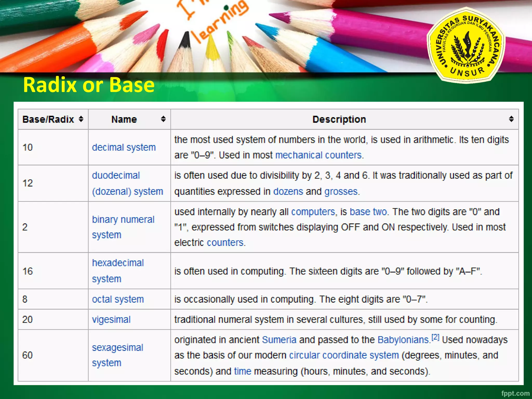Click the fppt.com watermark
Screen dimensions: 532x399
(515, 393)
